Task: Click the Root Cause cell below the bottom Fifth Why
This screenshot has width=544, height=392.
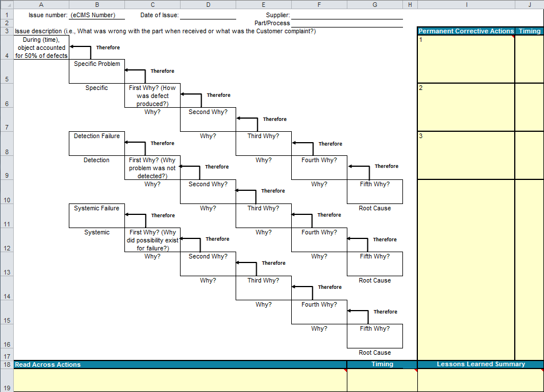Action: [374, 352]
